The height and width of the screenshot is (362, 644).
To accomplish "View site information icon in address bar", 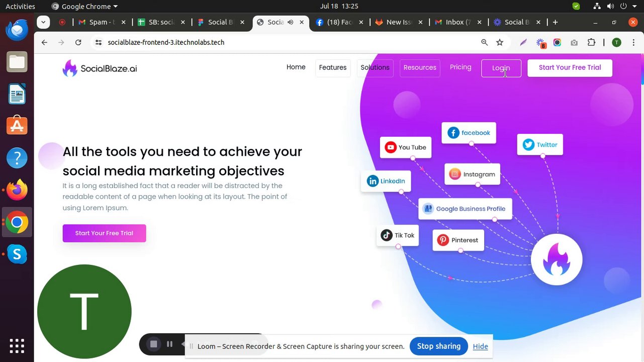I will (98, 43).
